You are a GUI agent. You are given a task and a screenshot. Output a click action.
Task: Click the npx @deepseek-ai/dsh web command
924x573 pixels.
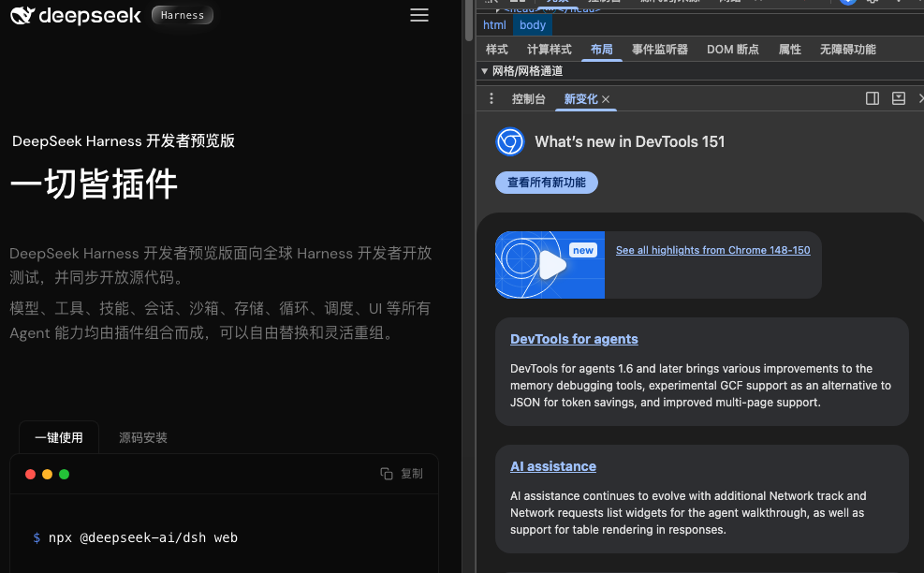[x=142, y=537]
